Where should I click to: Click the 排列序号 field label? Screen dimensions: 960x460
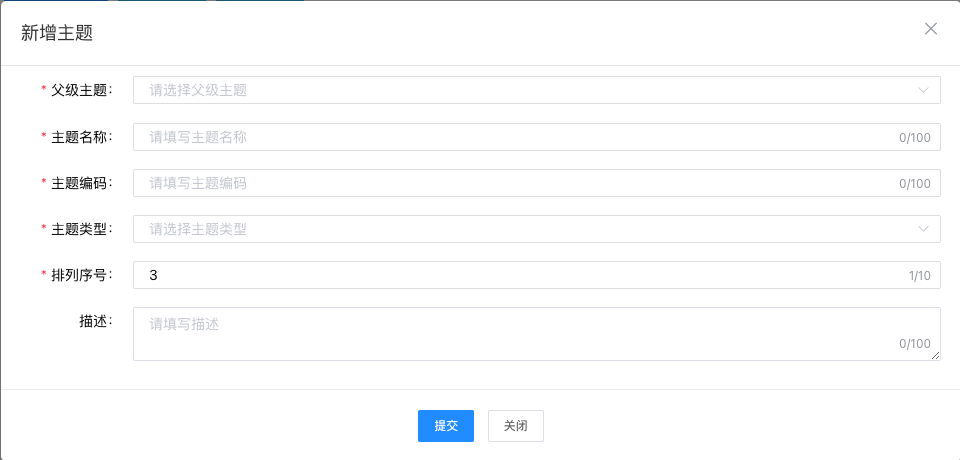point(82,275)
